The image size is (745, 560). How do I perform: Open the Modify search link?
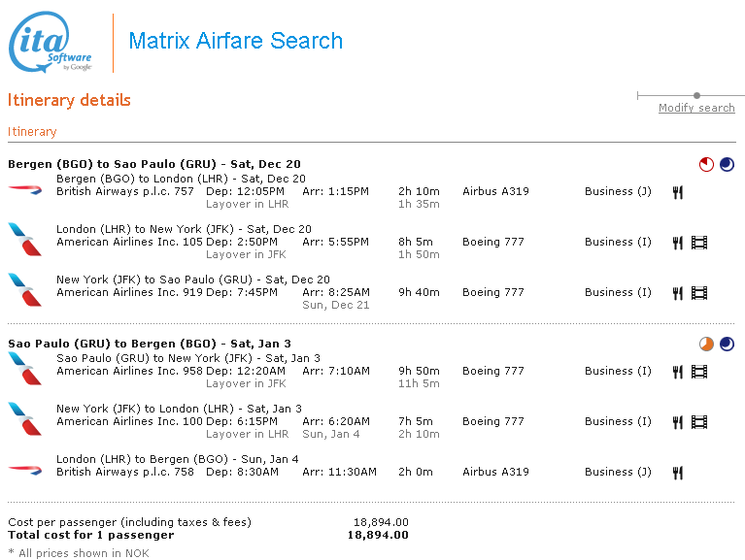696,108
